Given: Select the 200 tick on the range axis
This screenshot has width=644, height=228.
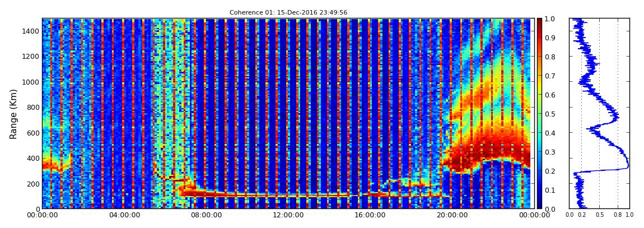Looking at the screenshot, I should tap(32, 184).
